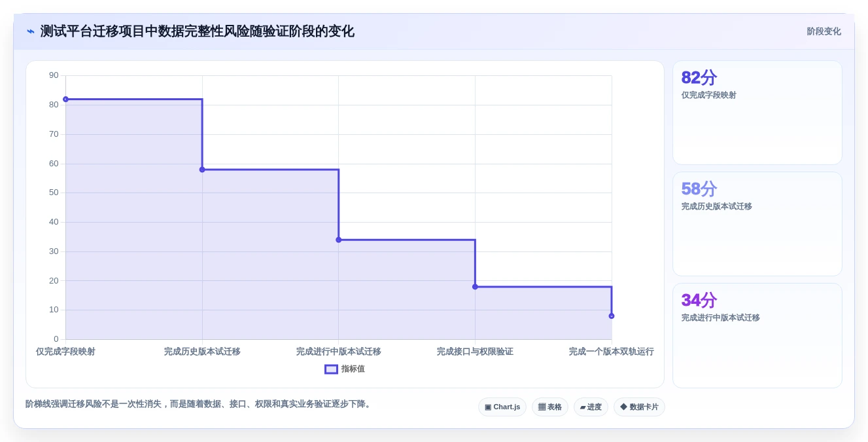The height and width of the screenshot is (442, 868).
Task: Click the axis label 完成历史版本试迁移
Action: tap(202, 352)
